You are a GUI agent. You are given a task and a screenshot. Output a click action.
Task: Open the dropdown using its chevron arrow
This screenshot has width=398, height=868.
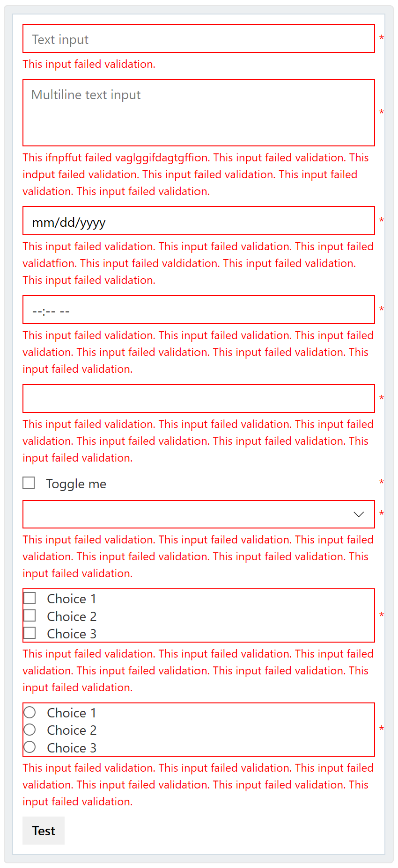[x=359, y=514]
